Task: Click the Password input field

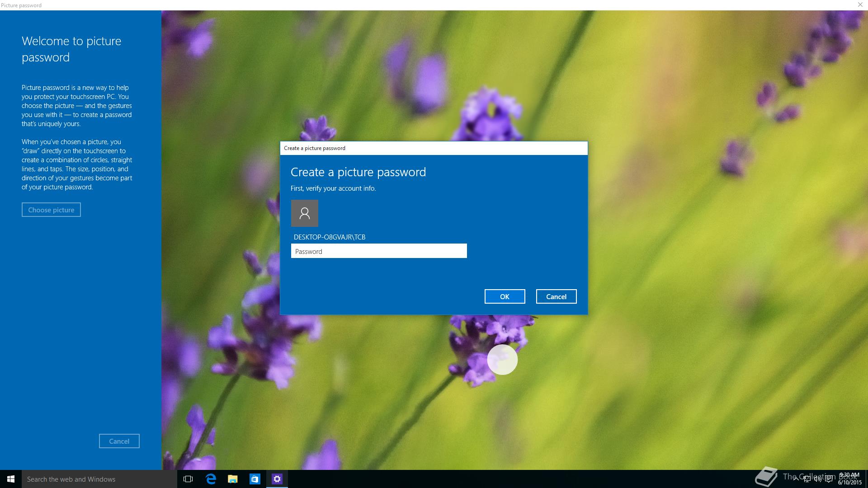Action: point(378,251)
